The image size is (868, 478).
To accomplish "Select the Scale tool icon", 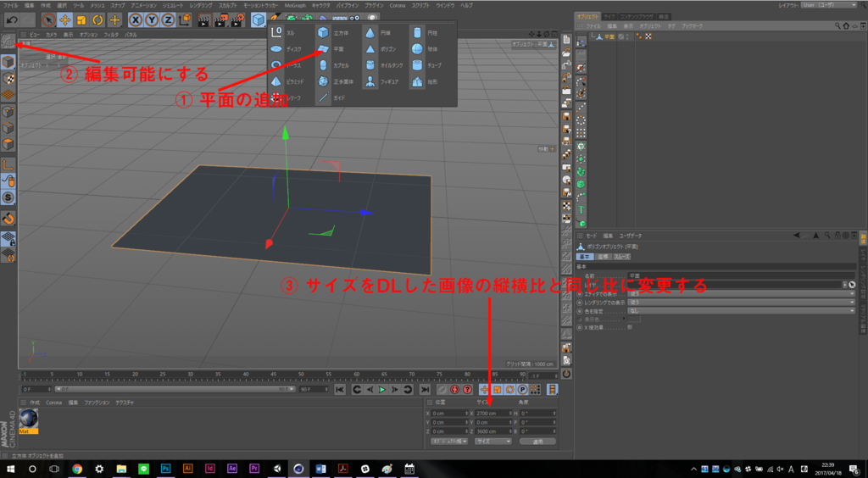I will pyautogui.click(x=81, y=20).
